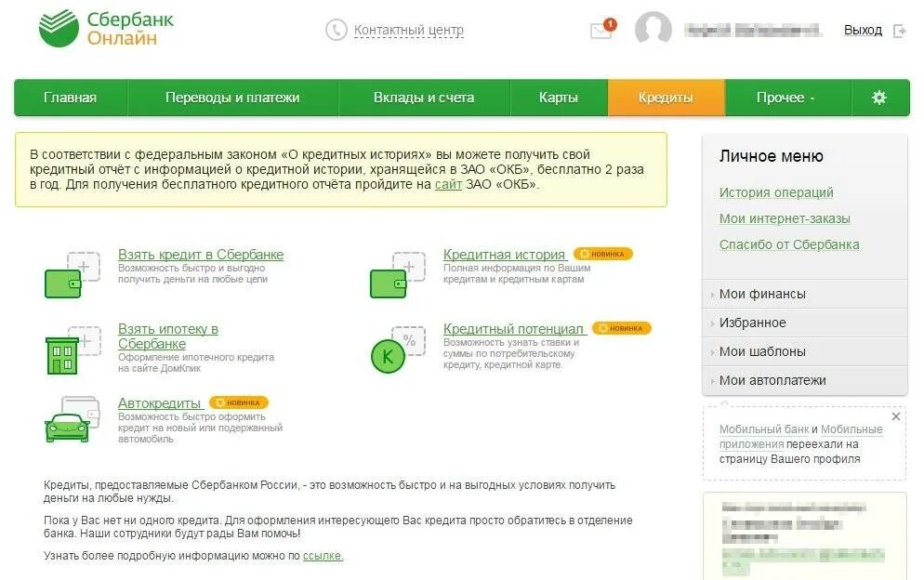Viewport: 924px width, 580px height.
Task: Expand the Мои автоплатежи section
Action: click(804, 380)
